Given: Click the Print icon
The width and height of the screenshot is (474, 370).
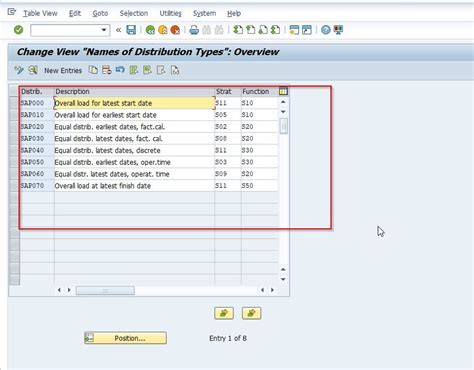Looking at the screenshot, I should coord(194,30).
